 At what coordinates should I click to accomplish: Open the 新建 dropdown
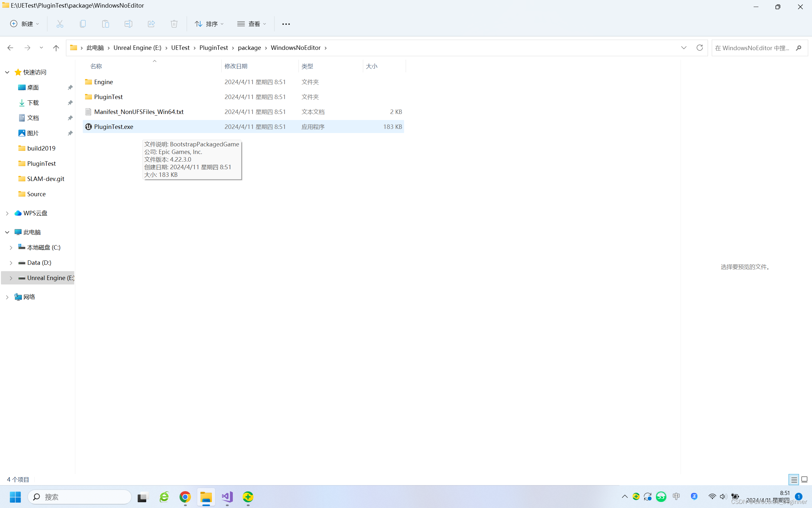point(25,24)
